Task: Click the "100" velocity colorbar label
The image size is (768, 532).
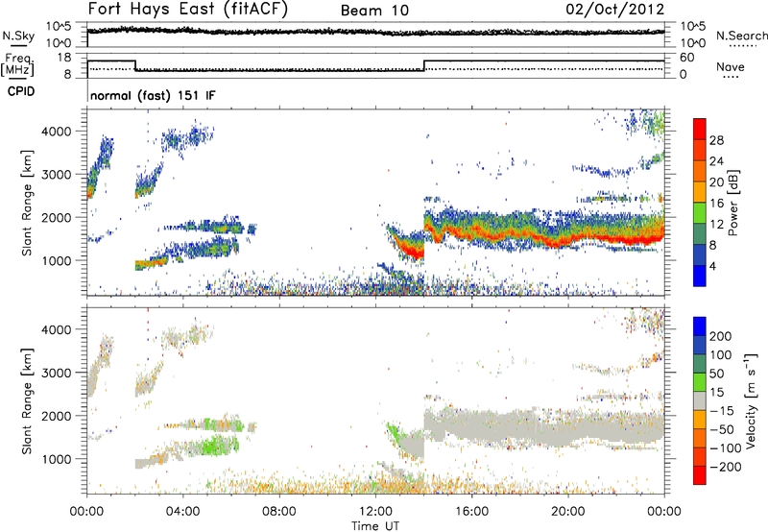Action: click(721, 355)
